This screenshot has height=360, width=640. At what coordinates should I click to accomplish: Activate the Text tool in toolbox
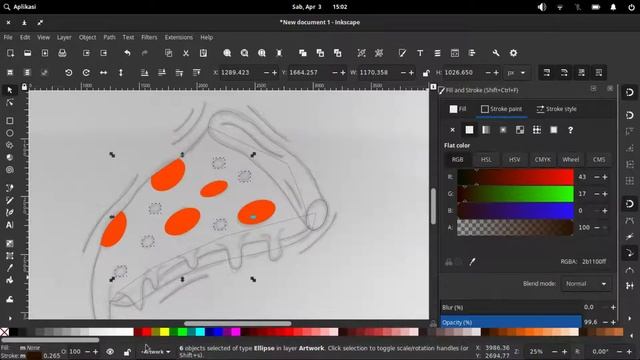(10, 225)
